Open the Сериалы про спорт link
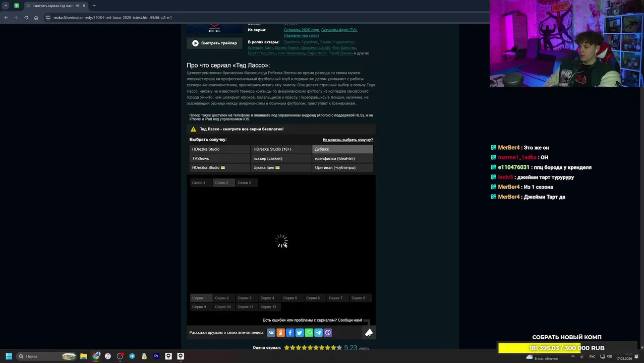644x363 pixels. pyautogui.click(x=302, y=35)
